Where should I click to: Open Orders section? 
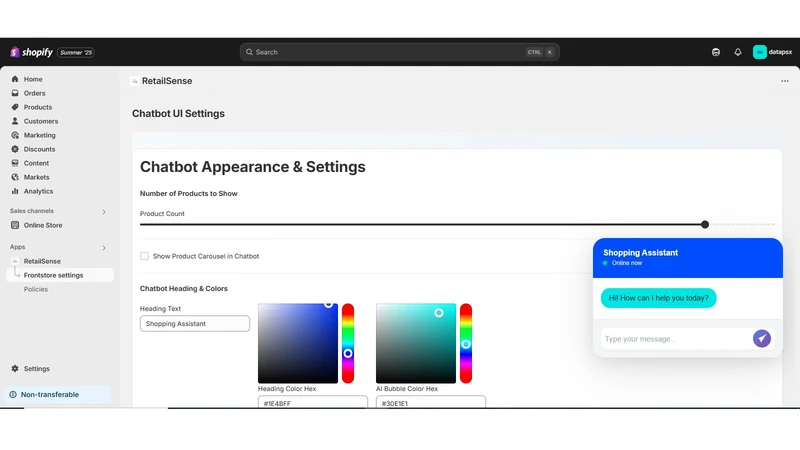coord(34,93)
